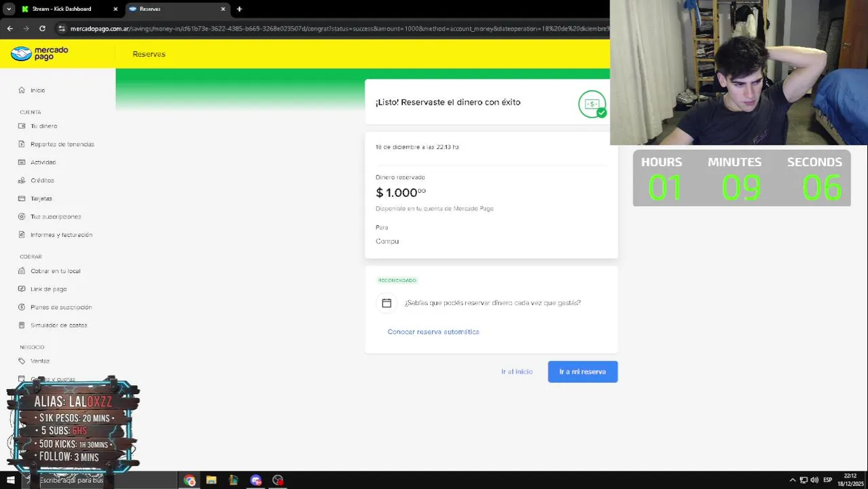This screenshot has width=868, height=489.
Task: Reload the page with refresh icon
Action: pos(42,29)
